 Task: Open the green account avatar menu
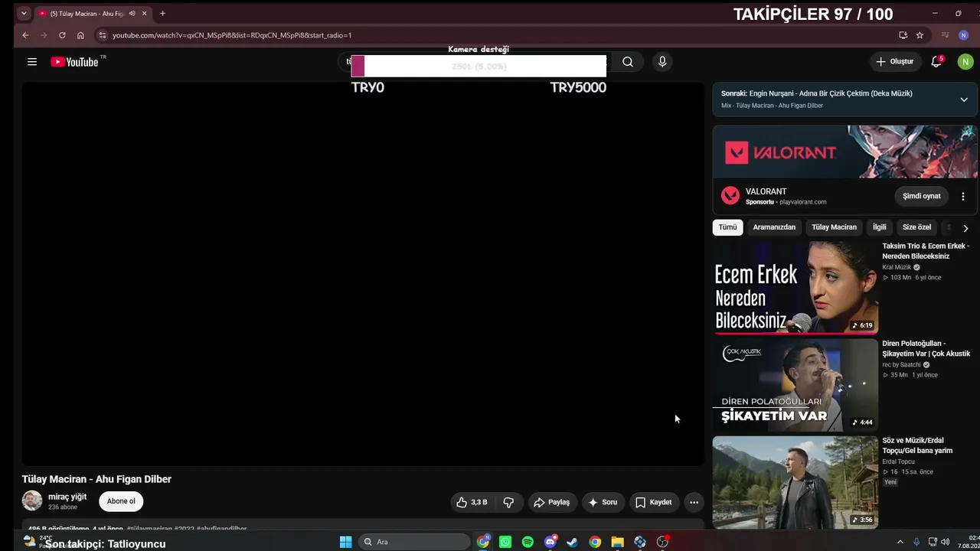pyautogui.click(x=965, y=62)
